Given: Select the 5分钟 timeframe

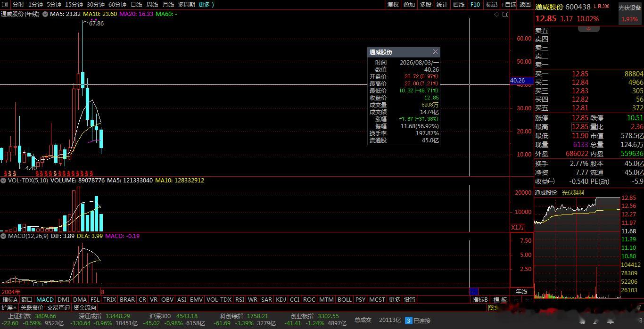Looking at the screenshot, I should pyautogui.click(x=54, y=4).
